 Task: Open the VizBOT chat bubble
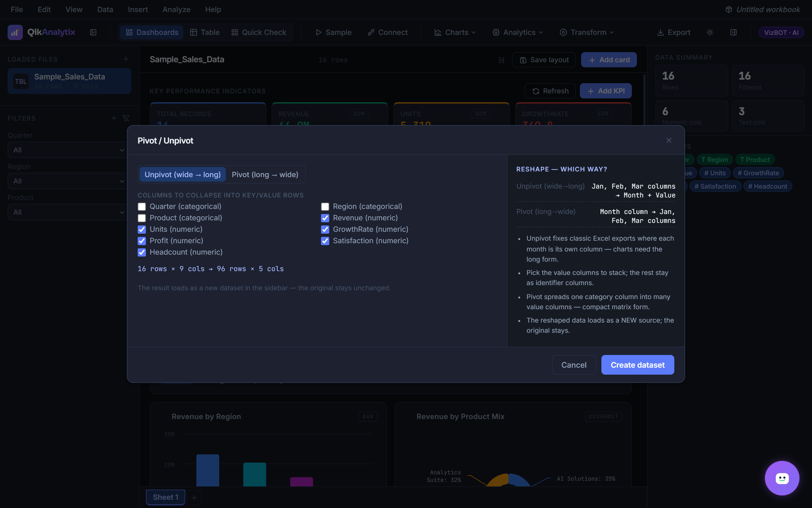coord(782,478)
